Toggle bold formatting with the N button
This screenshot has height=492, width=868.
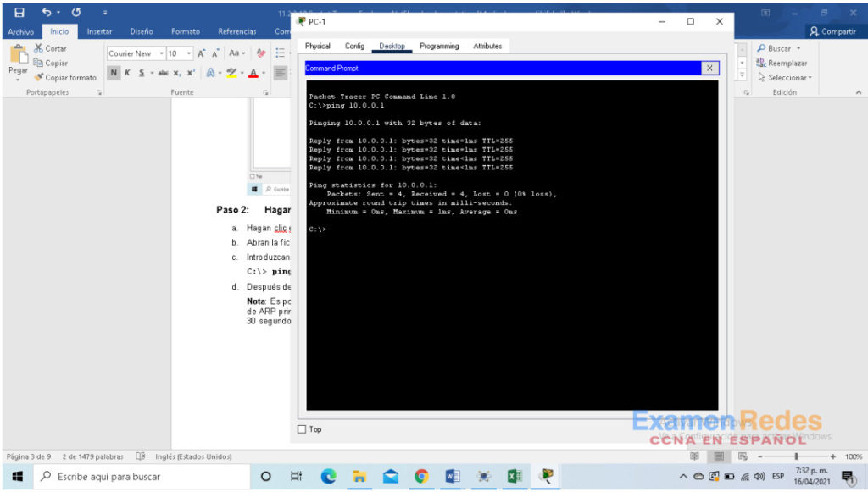point(114,73)
